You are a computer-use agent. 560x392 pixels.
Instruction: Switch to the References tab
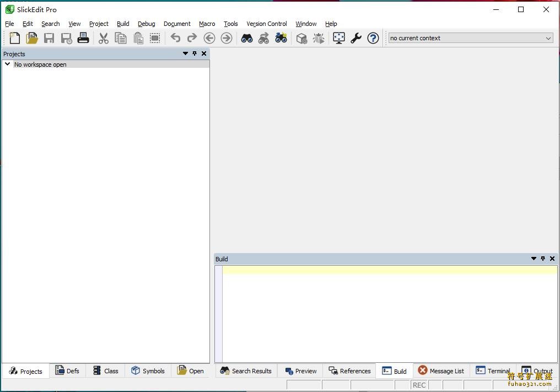tap(349, 371)
